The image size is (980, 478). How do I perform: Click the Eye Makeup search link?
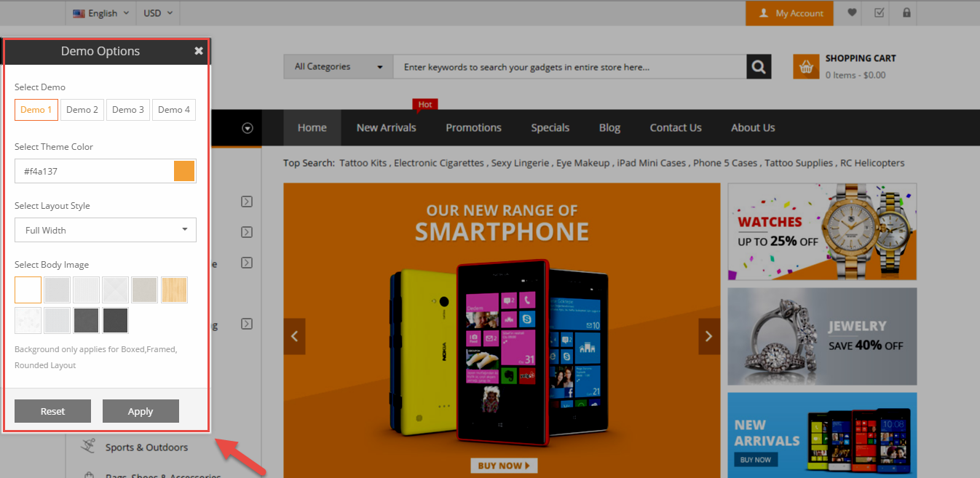click(x=582, y=163)
